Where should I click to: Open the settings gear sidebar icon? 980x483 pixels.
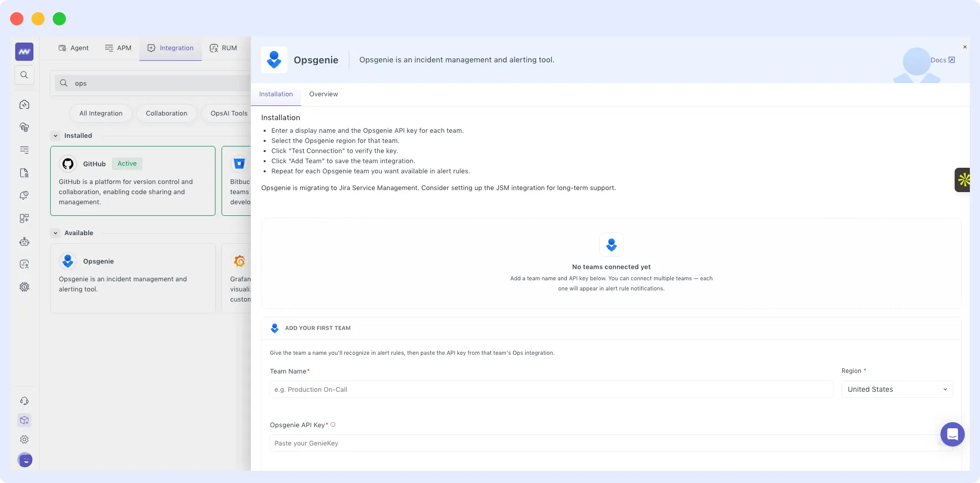(24, 439)
